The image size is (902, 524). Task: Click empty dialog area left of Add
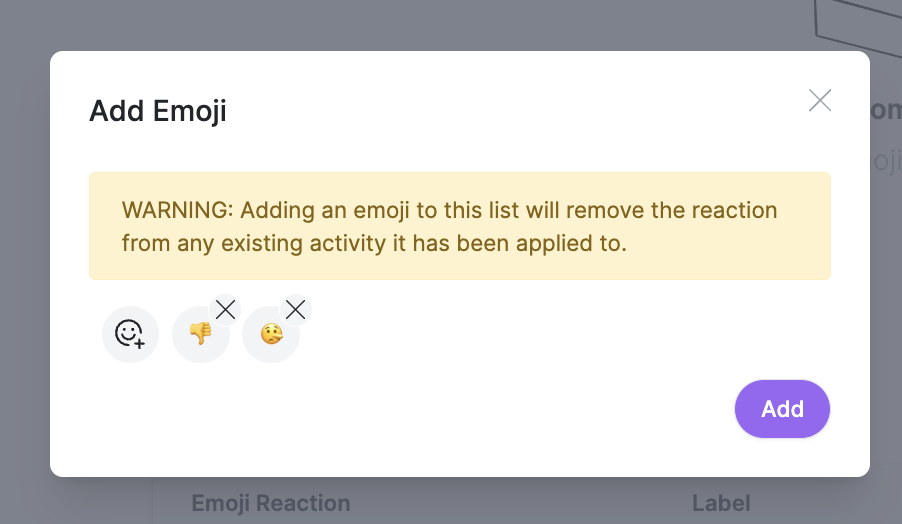[403, 409]
